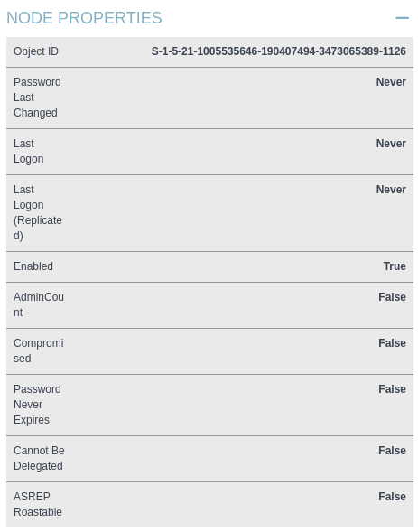Viewport: 418px width, 532px height.
Task: Click the Object ID label
Action: (36, 51)
